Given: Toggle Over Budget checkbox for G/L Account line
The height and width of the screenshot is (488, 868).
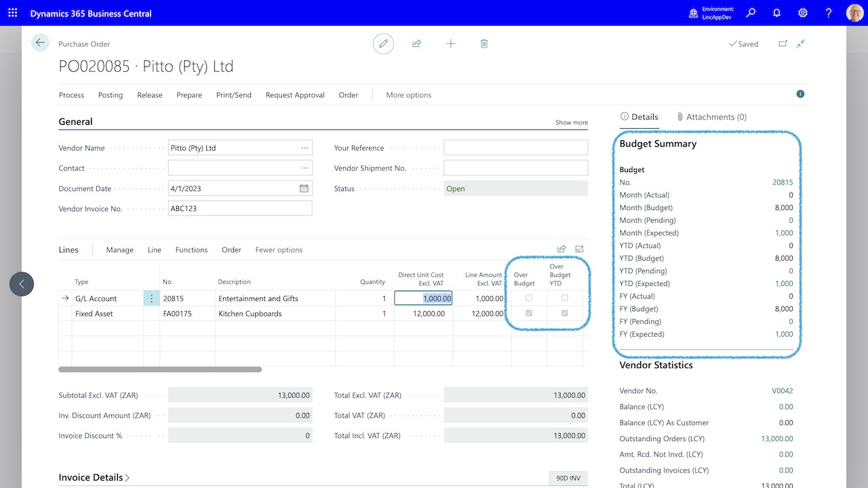Looking at the screenshot, I should [529, 298].
